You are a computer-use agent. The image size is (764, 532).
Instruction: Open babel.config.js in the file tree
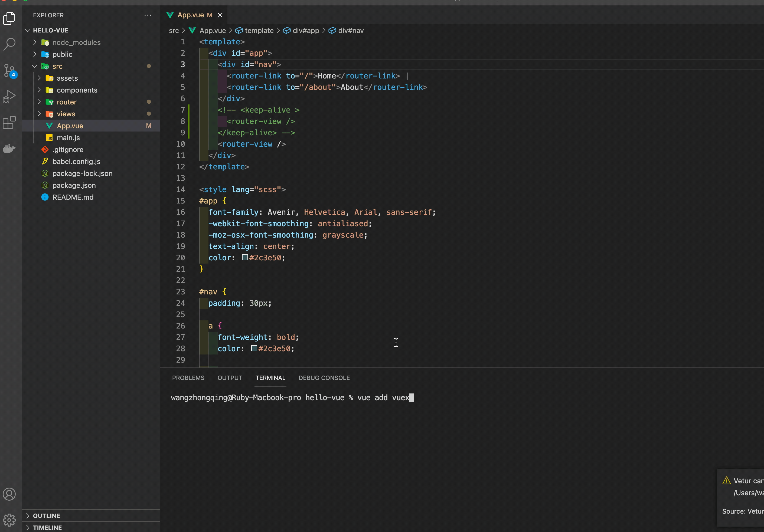(x=91, y=162)
